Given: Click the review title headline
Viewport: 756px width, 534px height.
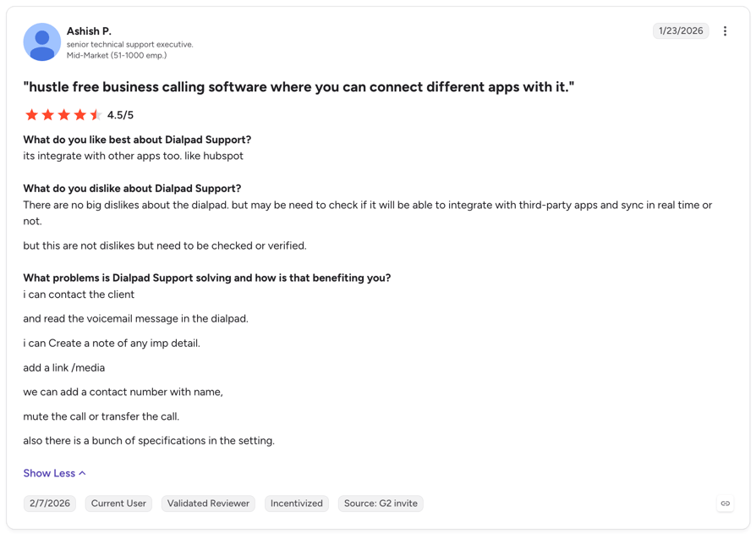Looking at the screenshot, I should [299, 87].
